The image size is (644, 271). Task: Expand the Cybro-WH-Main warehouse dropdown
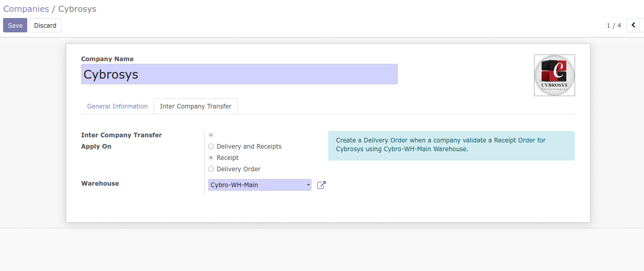pos(260,185)
